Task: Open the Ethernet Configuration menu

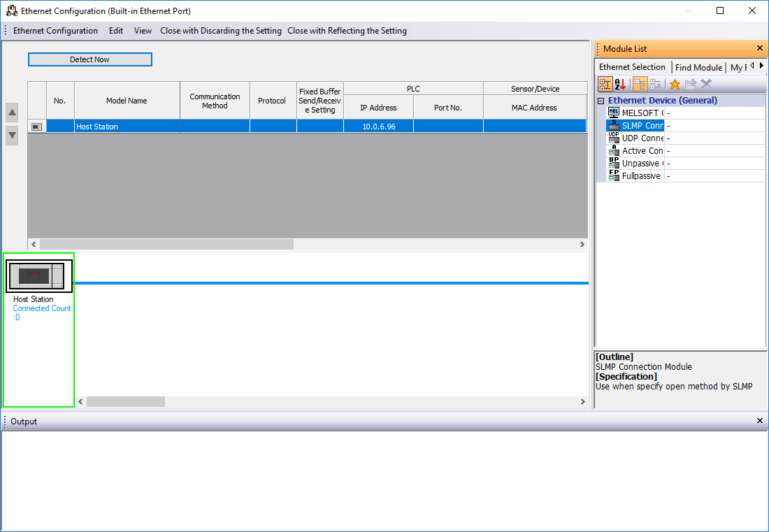Action: pos(55,31)
